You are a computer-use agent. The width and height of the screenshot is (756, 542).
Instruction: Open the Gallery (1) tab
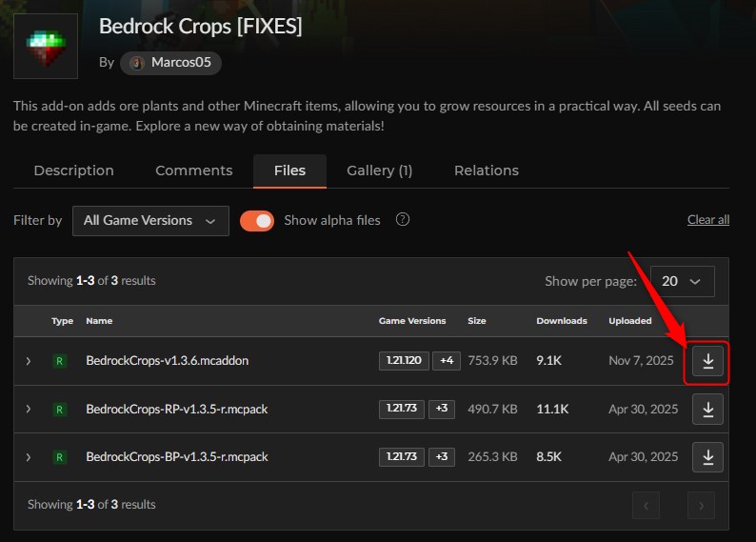[x=380, y=171]
